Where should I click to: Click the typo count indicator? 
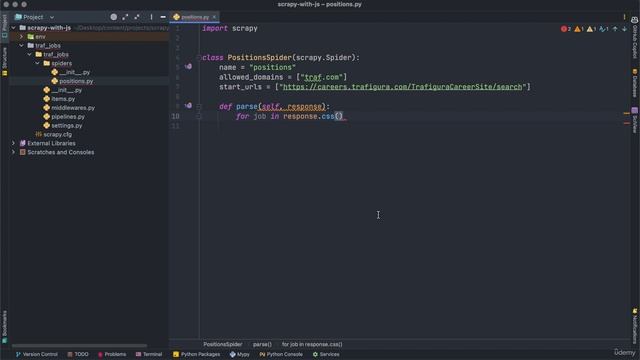[x=604, y=29]
